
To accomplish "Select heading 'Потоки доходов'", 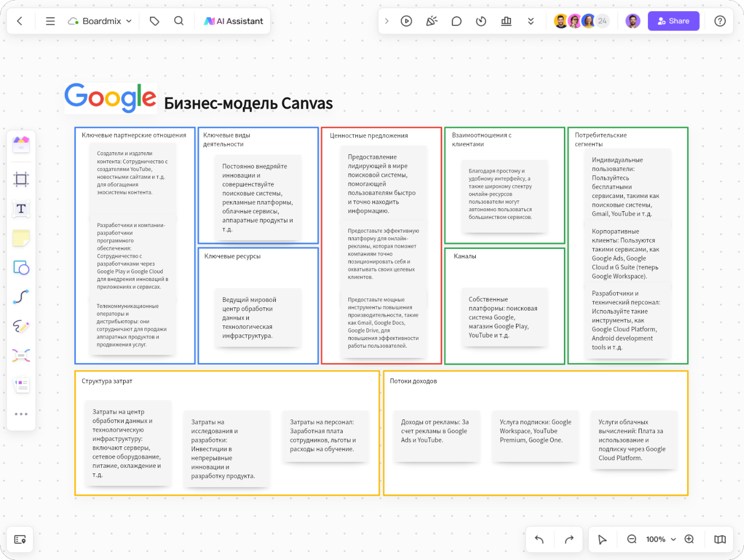I will 413,381.
